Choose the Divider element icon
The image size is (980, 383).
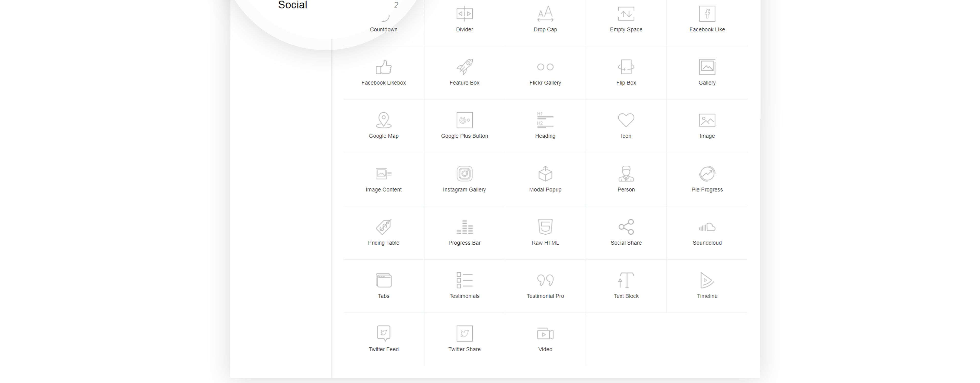[x=464, y=14]
